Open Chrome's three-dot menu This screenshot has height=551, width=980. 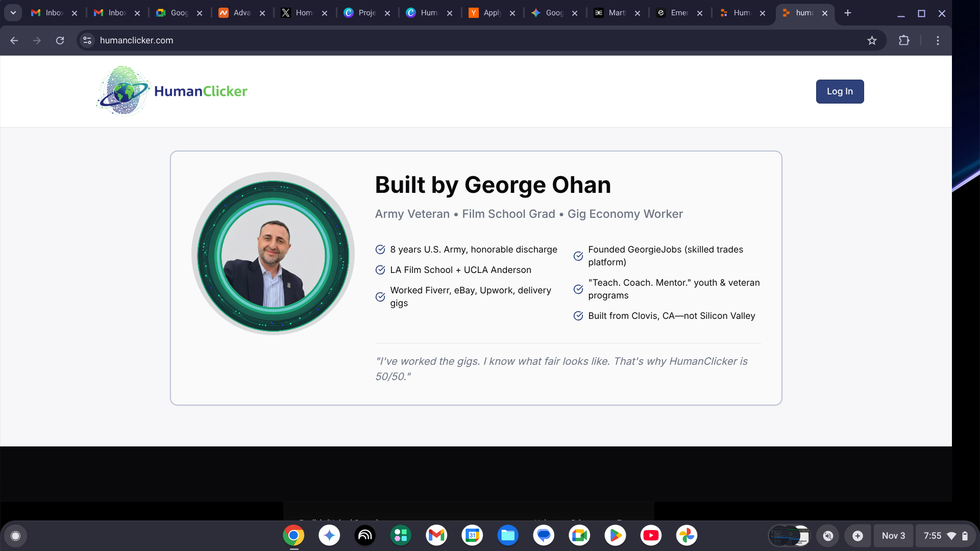click(x=938, y=40)
